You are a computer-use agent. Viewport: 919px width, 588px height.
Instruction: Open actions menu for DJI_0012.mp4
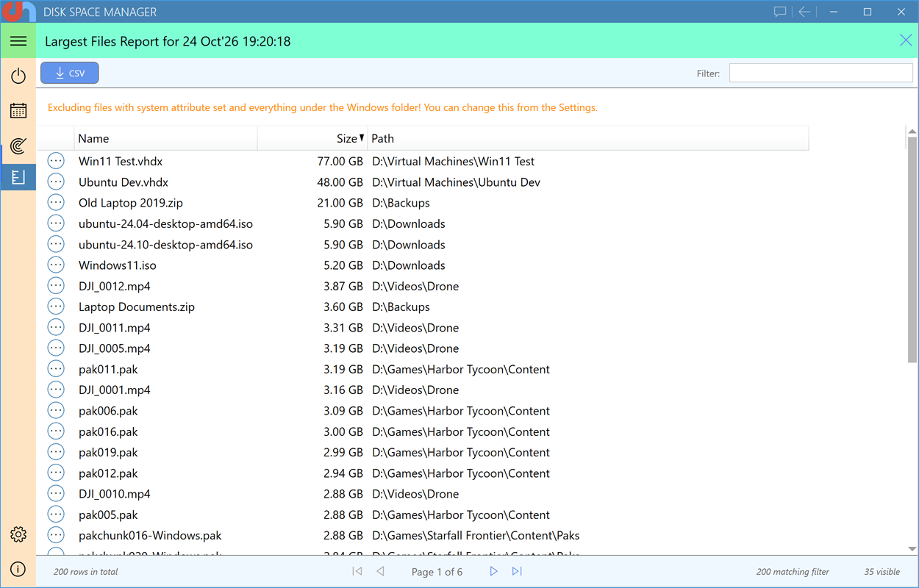click(x=56, y=286)
